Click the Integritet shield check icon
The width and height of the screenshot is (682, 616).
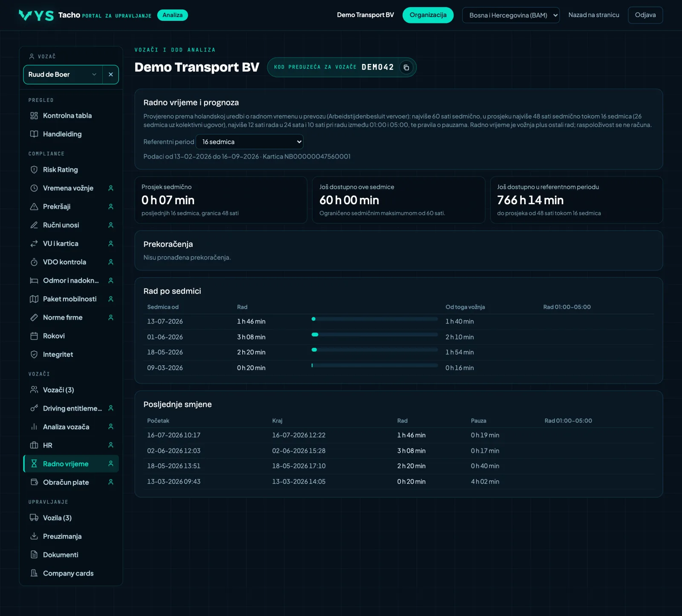34,354
